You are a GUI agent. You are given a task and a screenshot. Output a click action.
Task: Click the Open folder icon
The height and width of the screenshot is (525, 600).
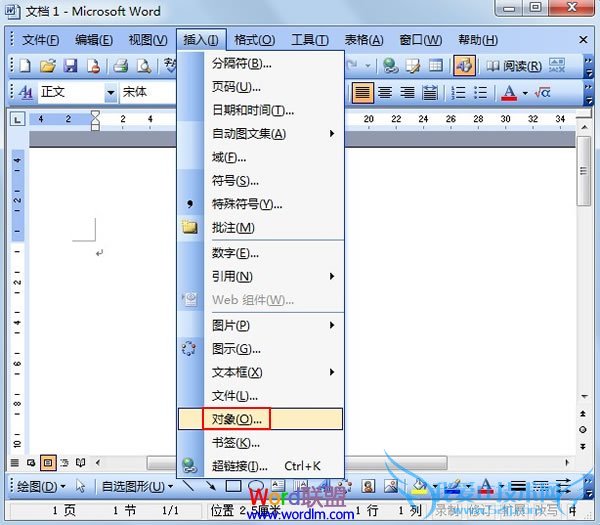tap(48, 66)
